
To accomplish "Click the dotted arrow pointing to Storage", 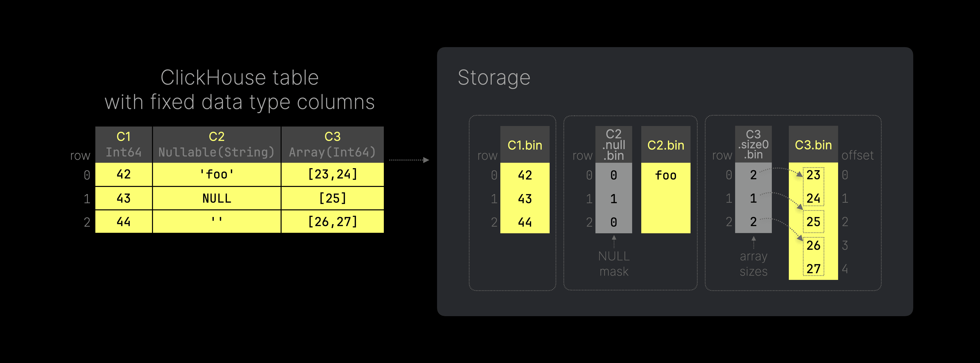I will pyautogui.click(x=409, y=160).
